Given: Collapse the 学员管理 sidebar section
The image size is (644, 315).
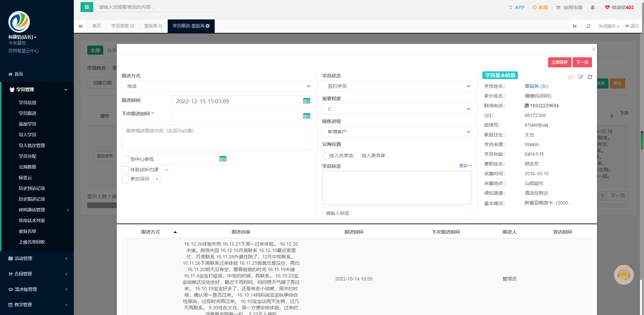Looking at the screenshot, I should [37, 89].
